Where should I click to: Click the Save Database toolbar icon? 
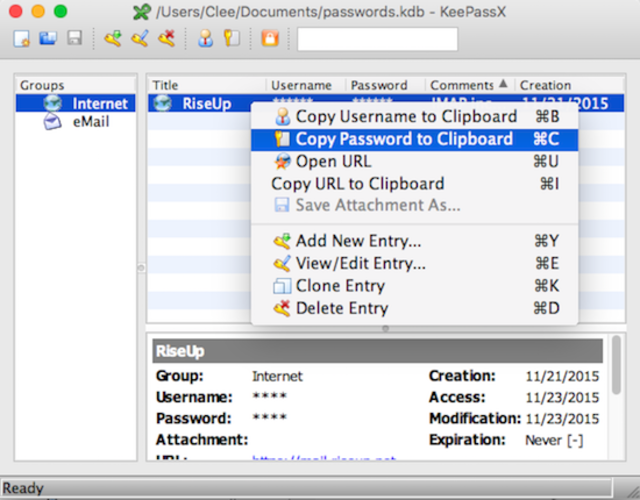click(x=75, y=38)
